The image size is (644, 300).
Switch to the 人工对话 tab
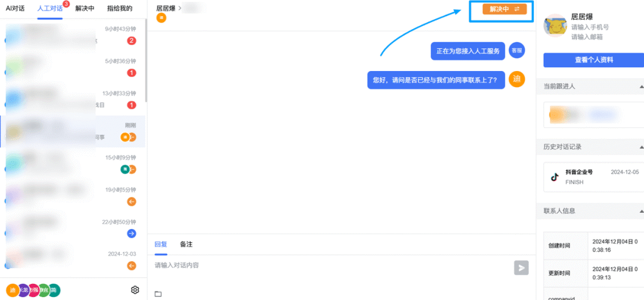tap(49, 8)
